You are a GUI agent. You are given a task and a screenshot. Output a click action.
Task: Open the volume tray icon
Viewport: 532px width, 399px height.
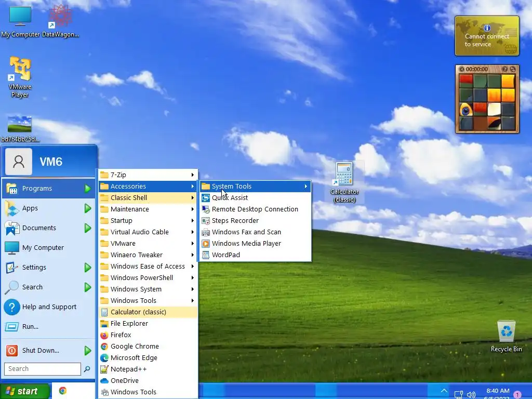coord(471,395)
